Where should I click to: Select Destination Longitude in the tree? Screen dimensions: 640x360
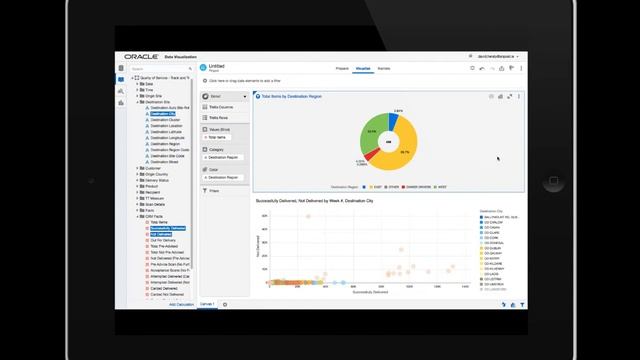(167, 138)
